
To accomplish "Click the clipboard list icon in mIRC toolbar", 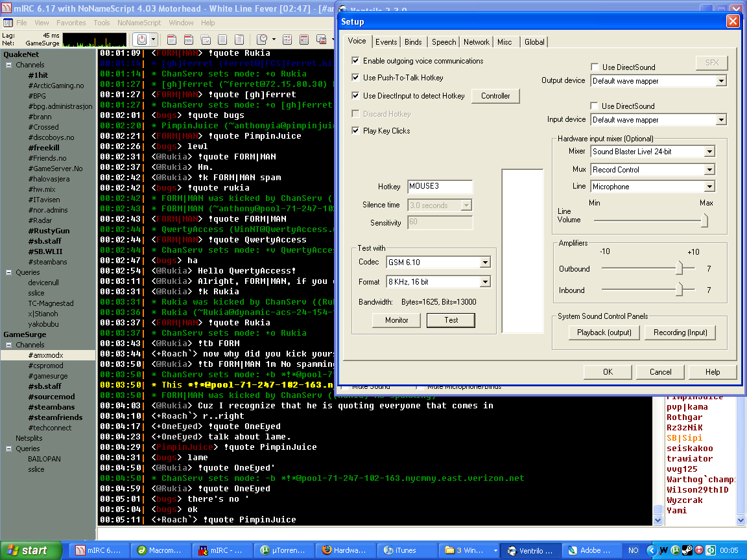I will pos(239,40).
